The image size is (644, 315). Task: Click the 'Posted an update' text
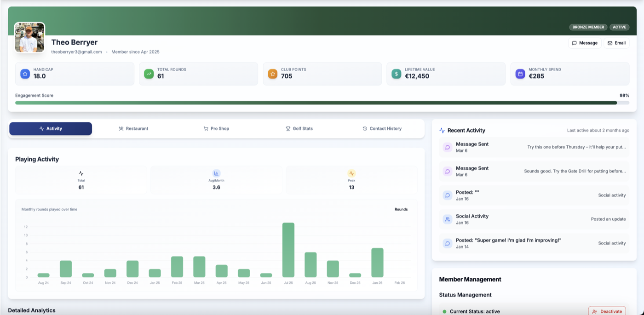pos(608,219)
